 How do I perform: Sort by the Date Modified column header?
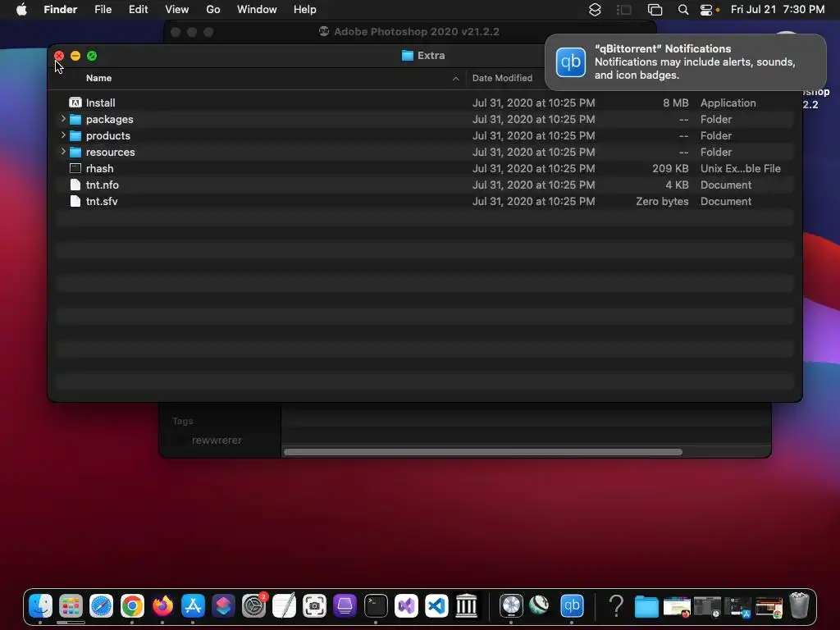(503, 78)
